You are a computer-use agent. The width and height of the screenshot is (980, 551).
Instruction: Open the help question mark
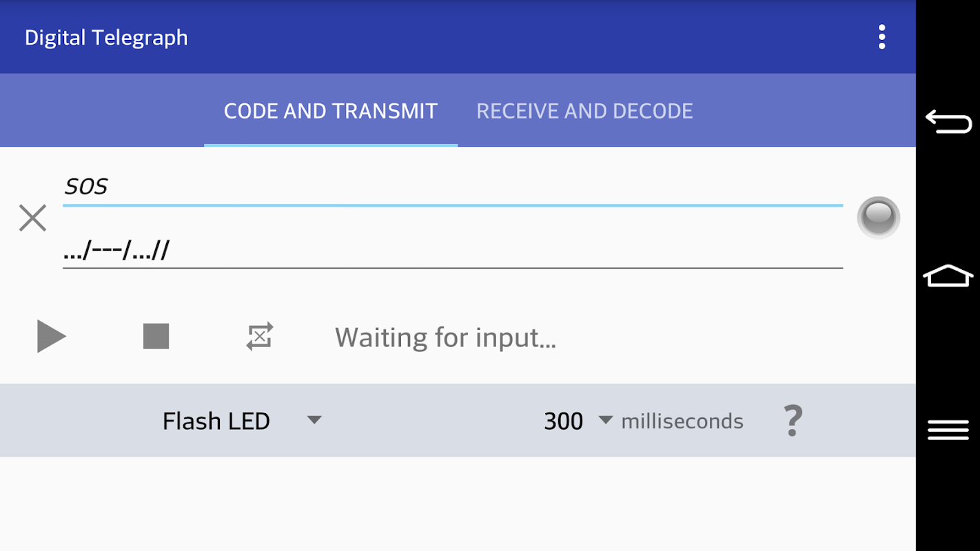tap(793, 421)
